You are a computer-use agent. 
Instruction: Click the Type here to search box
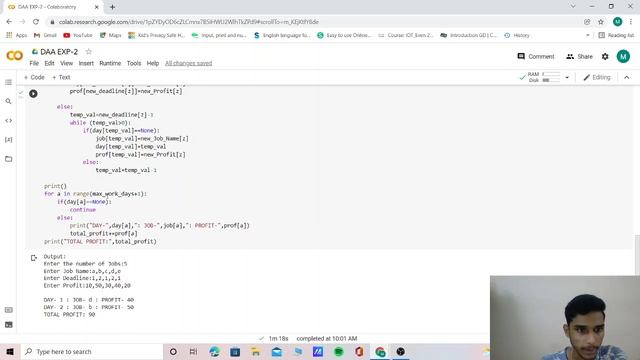92,351
